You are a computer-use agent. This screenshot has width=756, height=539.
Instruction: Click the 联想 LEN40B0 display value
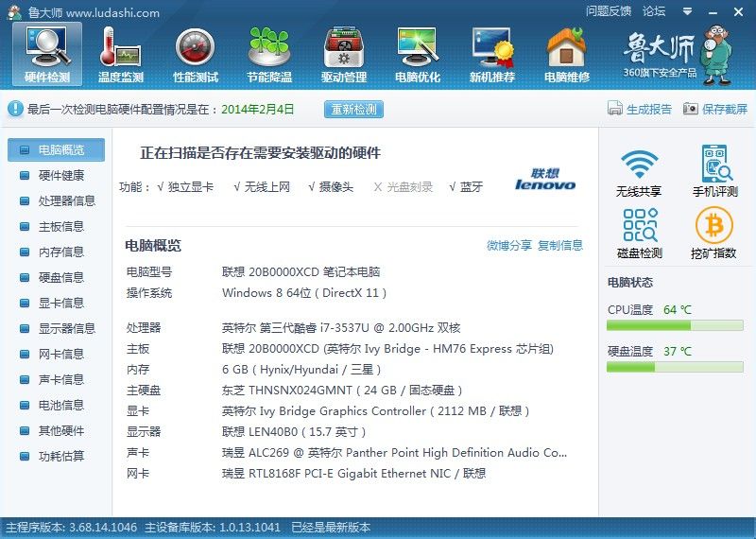294,432
